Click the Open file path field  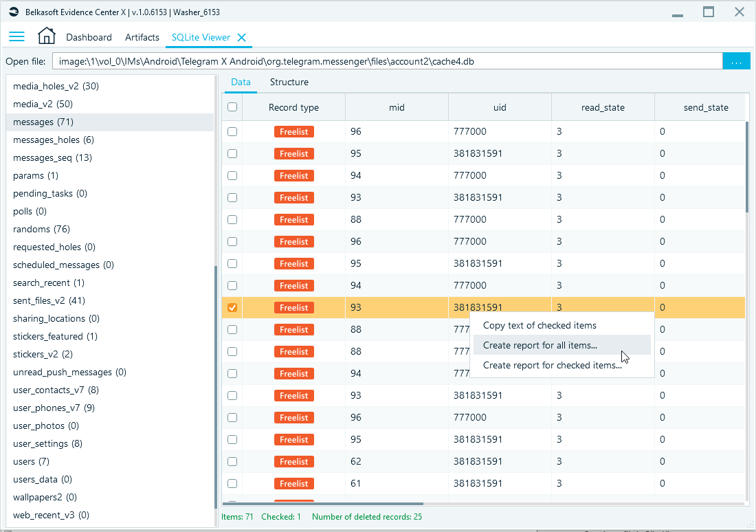click(x=387, y=61)
